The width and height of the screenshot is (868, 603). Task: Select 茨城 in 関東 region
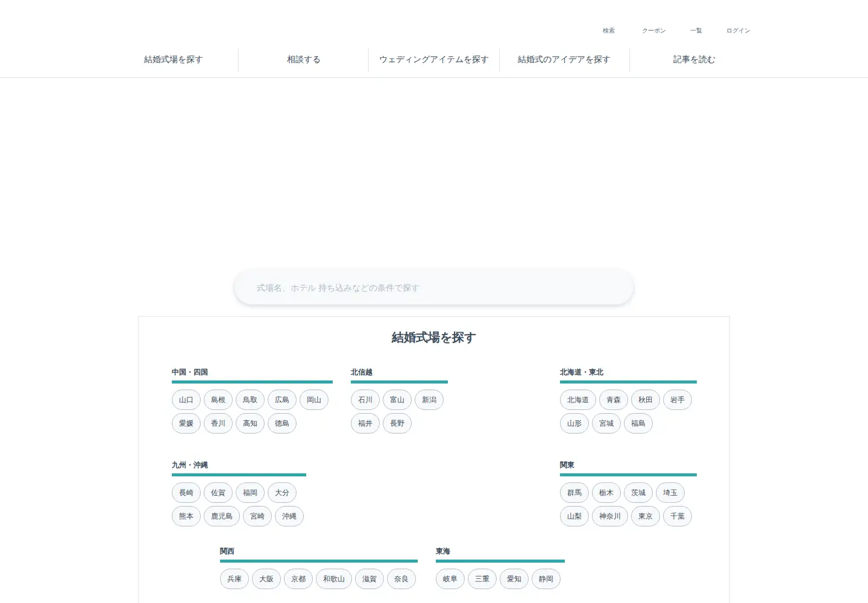pos(638,493)
